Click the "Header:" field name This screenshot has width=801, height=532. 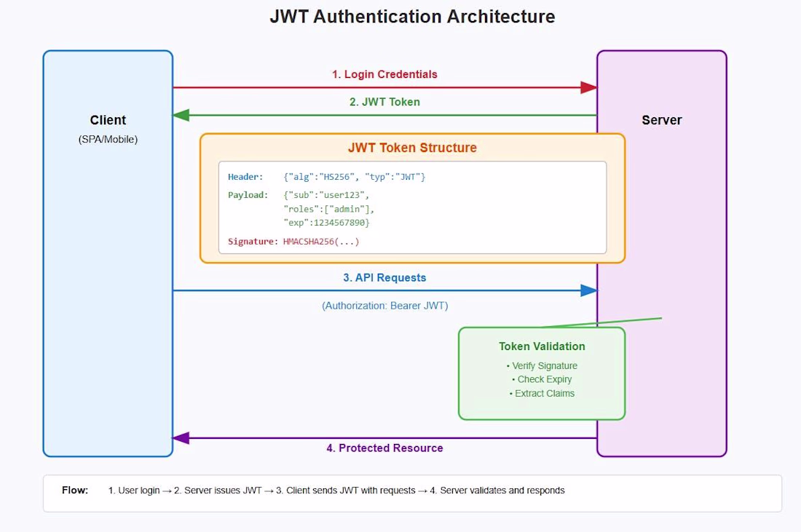click(x=245, y=177)
